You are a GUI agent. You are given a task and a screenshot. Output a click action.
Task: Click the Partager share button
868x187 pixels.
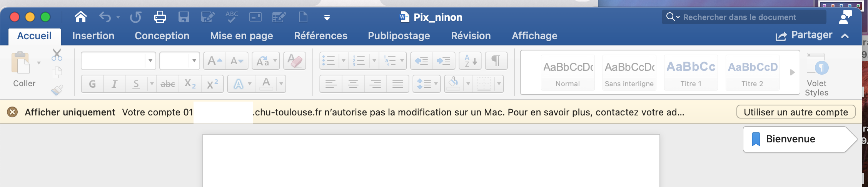pos(804,35)
